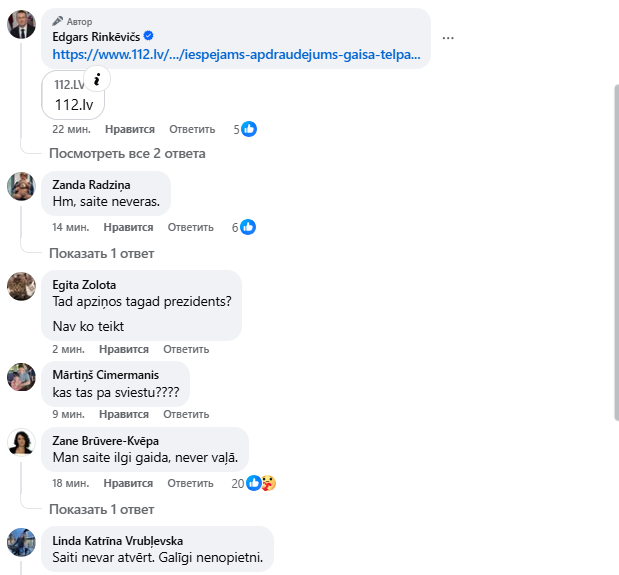View reactions on Zane Brūvere-Kvēpa's comment
This screenshot has height=575, width=619.
(260, 483)
